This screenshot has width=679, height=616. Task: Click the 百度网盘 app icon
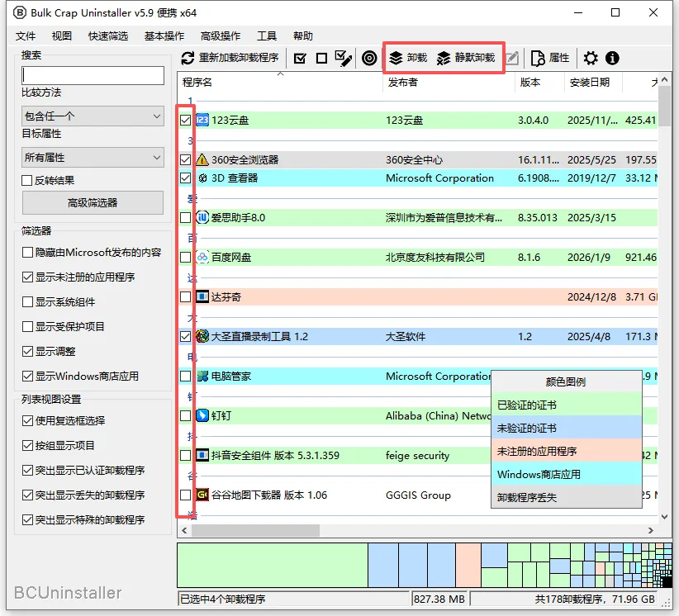[x=202, y=257]
